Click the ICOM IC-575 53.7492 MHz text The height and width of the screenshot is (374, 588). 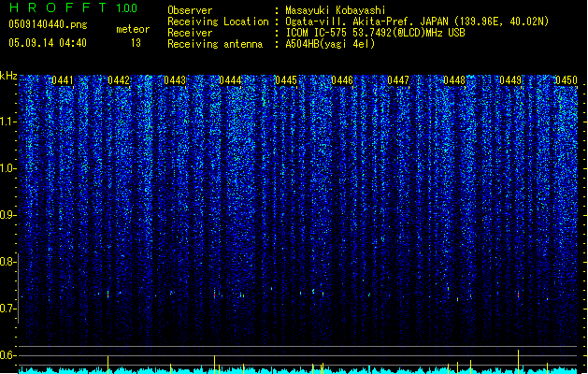376,33
